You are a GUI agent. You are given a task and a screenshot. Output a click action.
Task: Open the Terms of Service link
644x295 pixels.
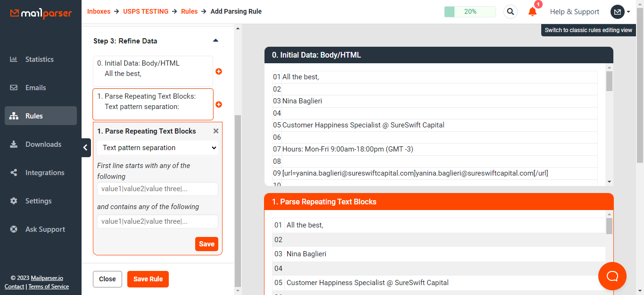49,286
